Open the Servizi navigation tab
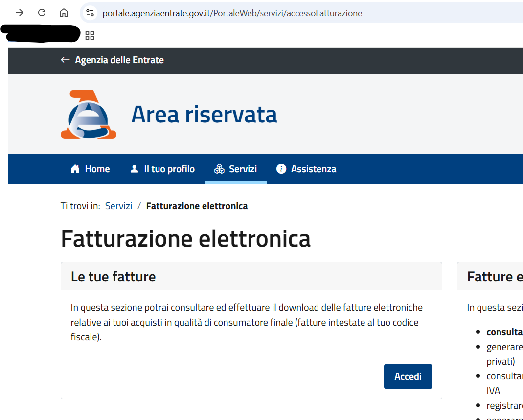523x420 pixels. pos(235,169)
